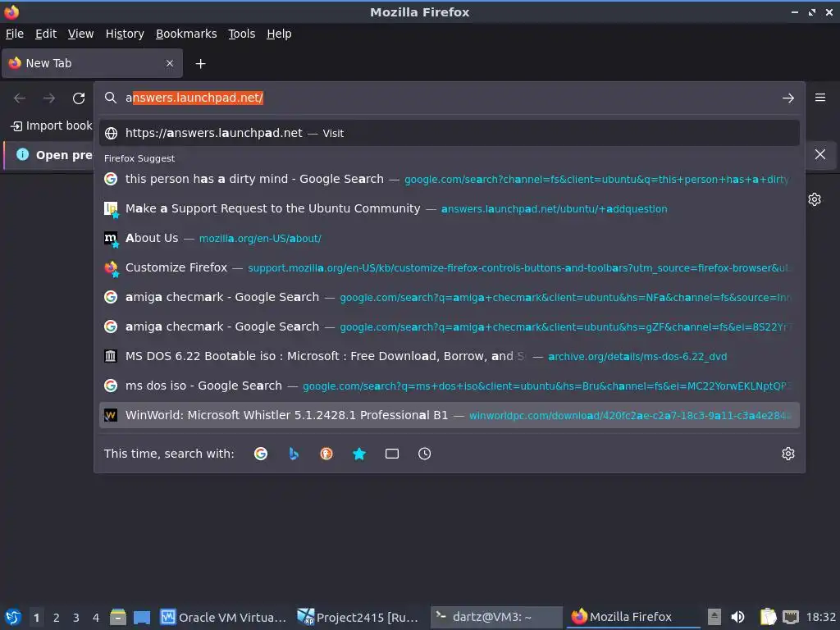Open 'ms dos iso - Google Search' suggestion
The width and height of the screenshot is (840, 630).
[x=449, y=386]
